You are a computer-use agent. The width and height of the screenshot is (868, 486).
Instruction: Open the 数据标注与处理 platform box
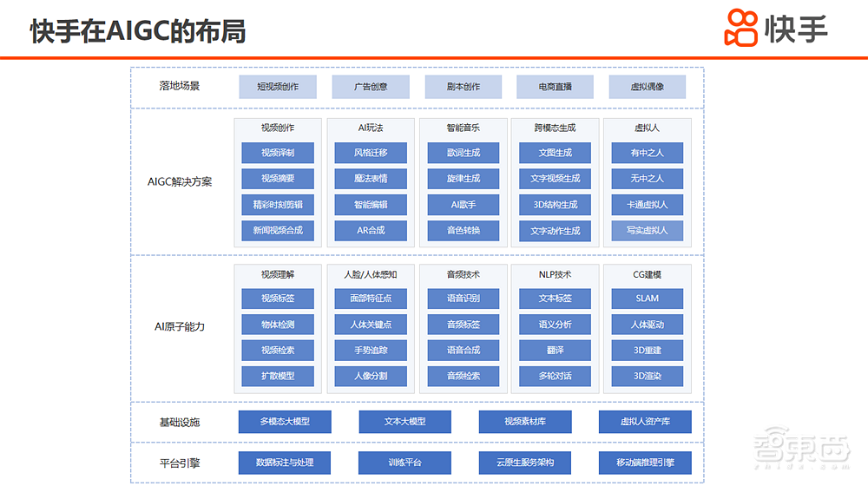pos(285,463)
